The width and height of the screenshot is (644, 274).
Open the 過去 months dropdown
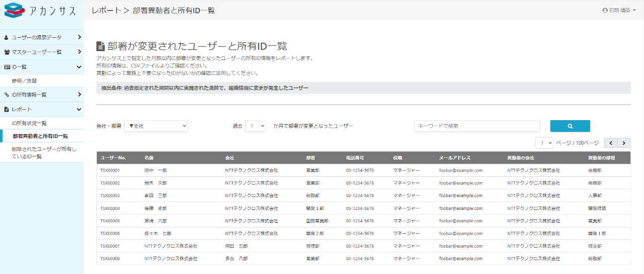[255, 126]
